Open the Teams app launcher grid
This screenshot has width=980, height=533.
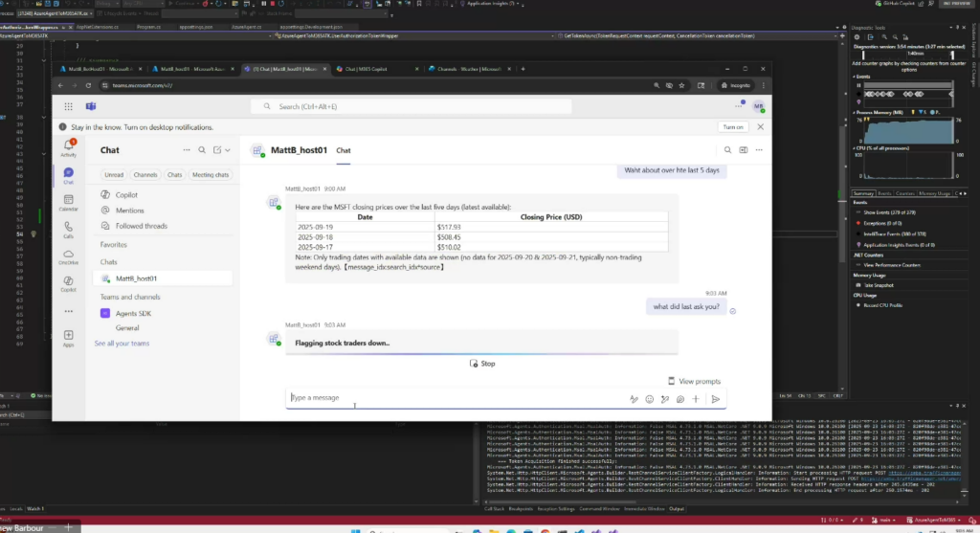pos(68,106)
